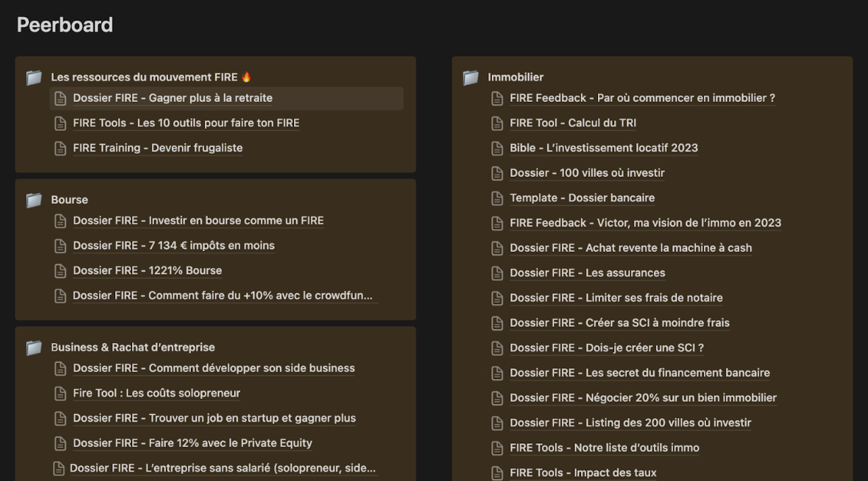
Task: Open Dossier FIRE - 1221% Bourse
Action: coord(147,270)
